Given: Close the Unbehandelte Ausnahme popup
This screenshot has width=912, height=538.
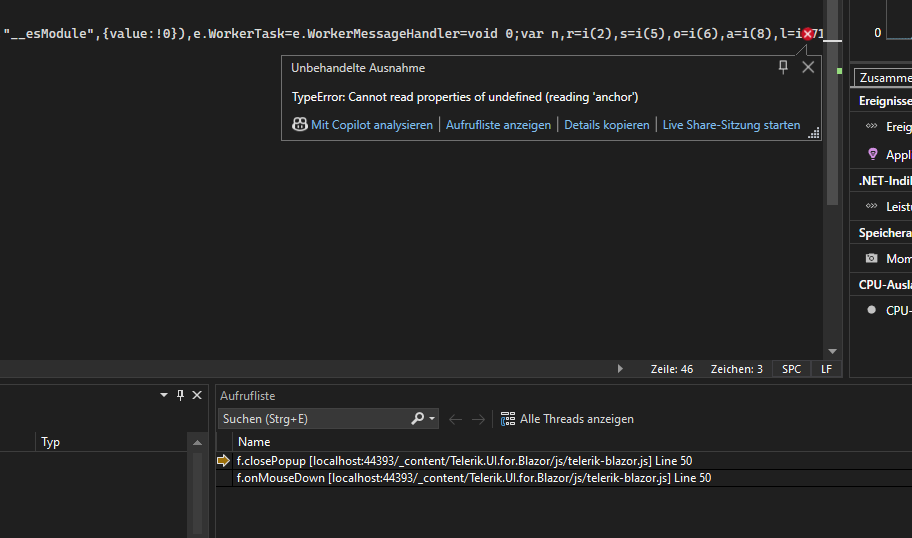Looking at the screenshot, I should pyautogui.click(x=808, y=67).
